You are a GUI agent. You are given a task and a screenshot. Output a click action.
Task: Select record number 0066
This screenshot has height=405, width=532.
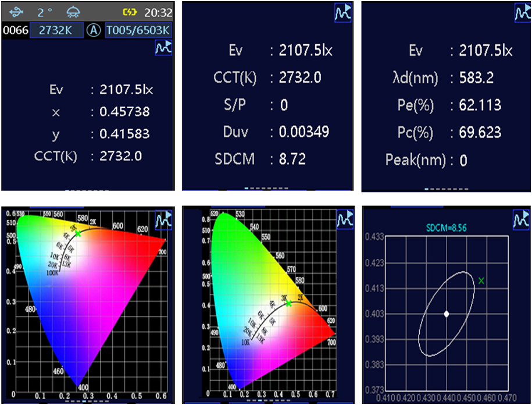pyautogui.click(x=15, y=30)
